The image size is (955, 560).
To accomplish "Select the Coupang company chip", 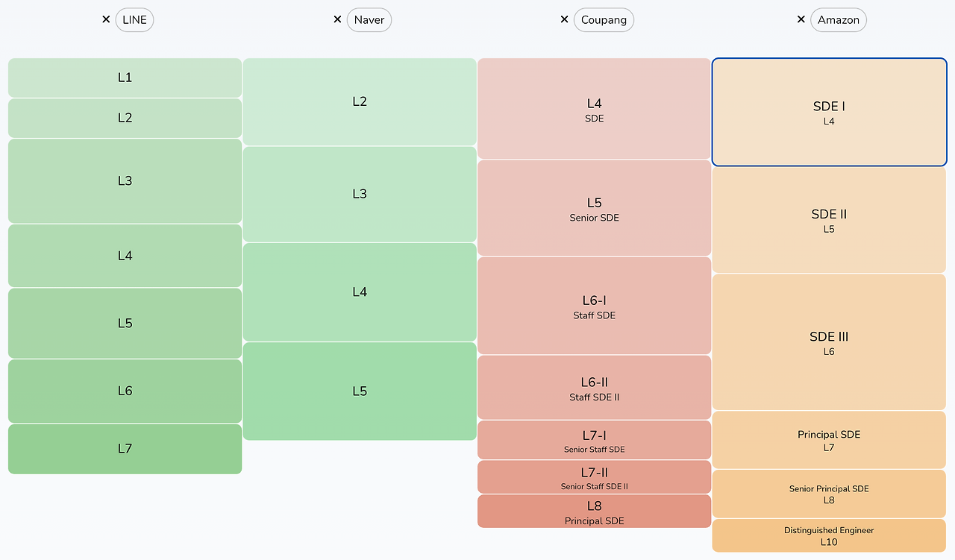I will (x=604, y=20).
